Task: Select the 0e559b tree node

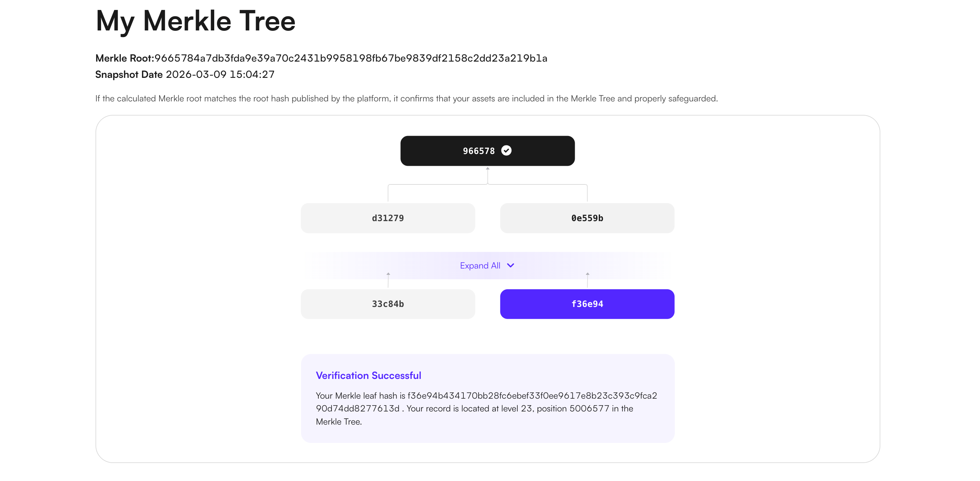Action: pos(587,218)
